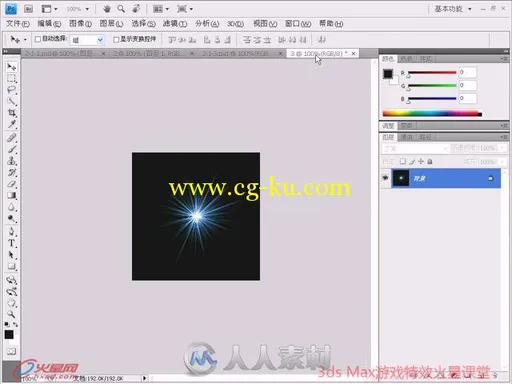Click the green G value input field

467,85
